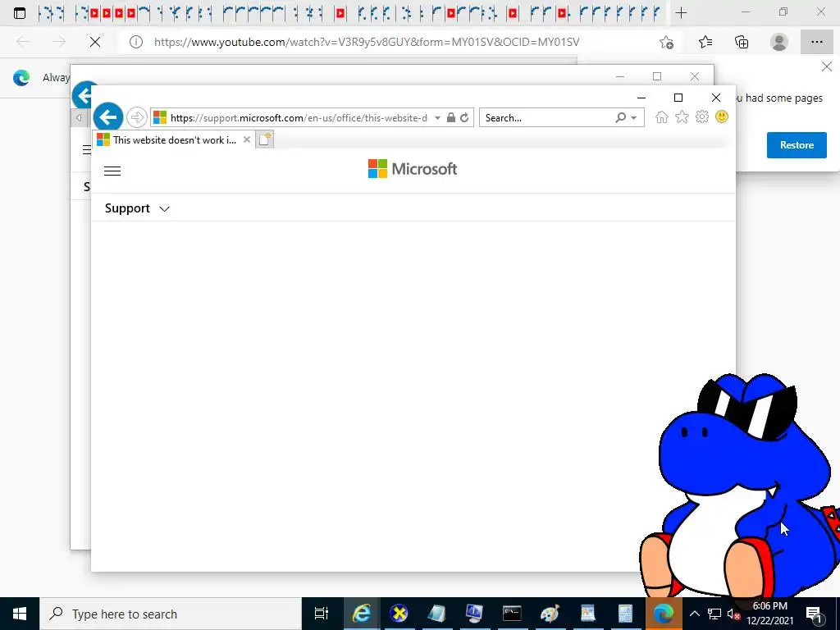The image size is (840, 630).
Task: Click the network tray icon
Action: [714, 614]
